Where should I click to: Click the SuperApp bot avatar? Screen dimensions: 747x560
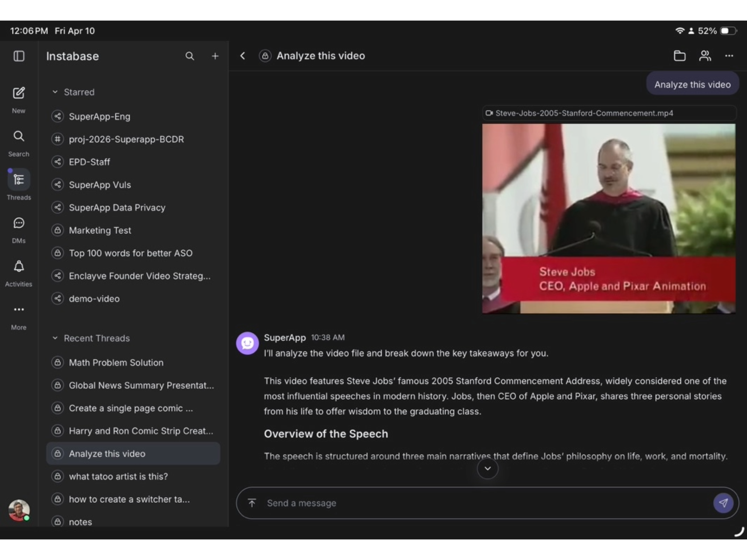(247, 343)
